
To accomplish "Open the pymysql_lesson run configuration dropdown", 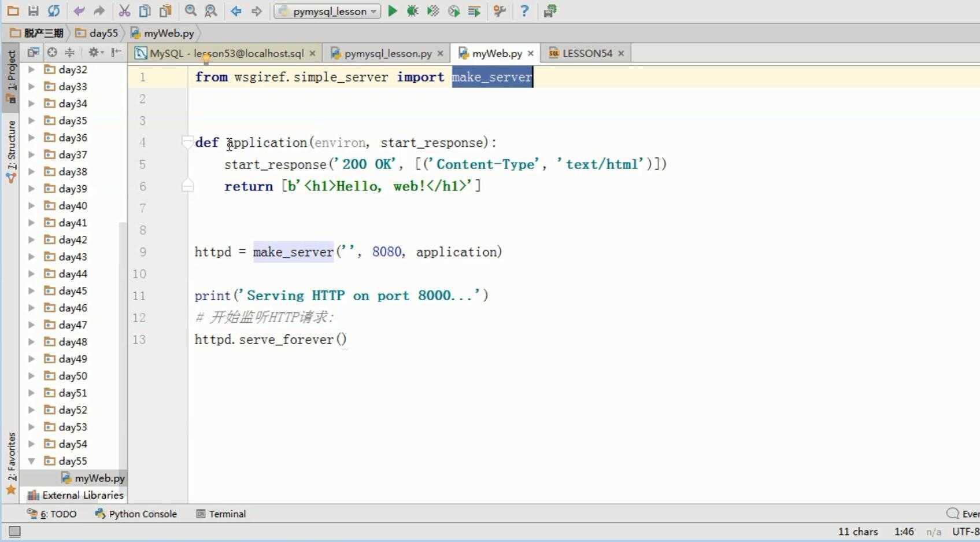I will 327,11.
